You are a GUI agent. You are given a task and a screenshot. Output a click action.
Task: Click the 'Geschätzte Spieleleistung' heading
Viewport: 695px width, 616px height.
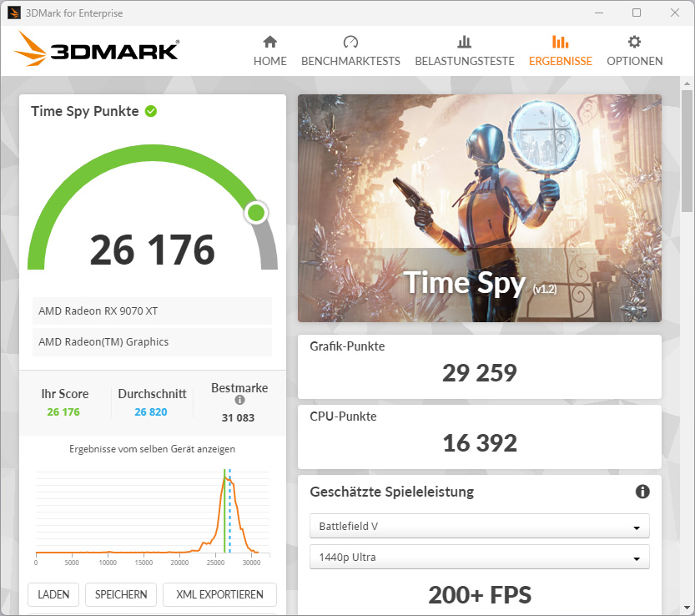click(392, 492)
